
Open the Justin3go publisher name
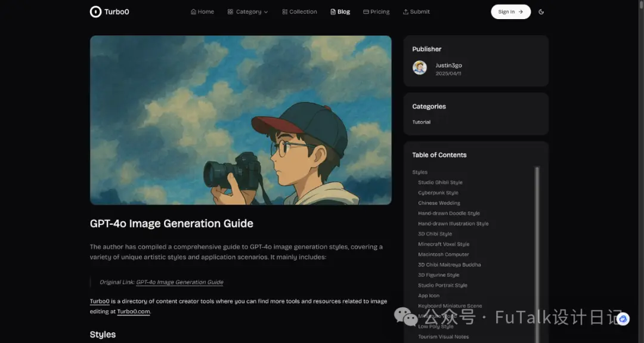point(448,65)
